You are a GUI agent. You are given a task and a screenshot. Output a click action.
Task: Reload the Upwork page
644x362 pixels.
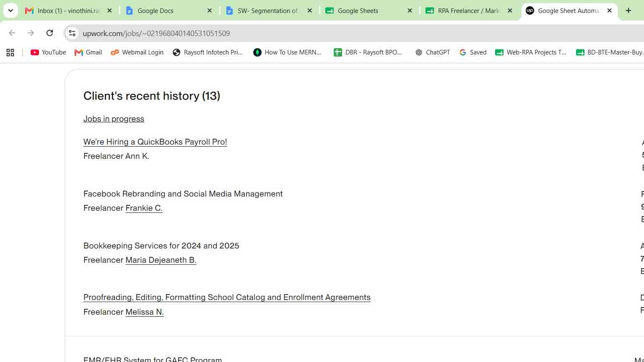pyautogui.click(x=49, y=33)
